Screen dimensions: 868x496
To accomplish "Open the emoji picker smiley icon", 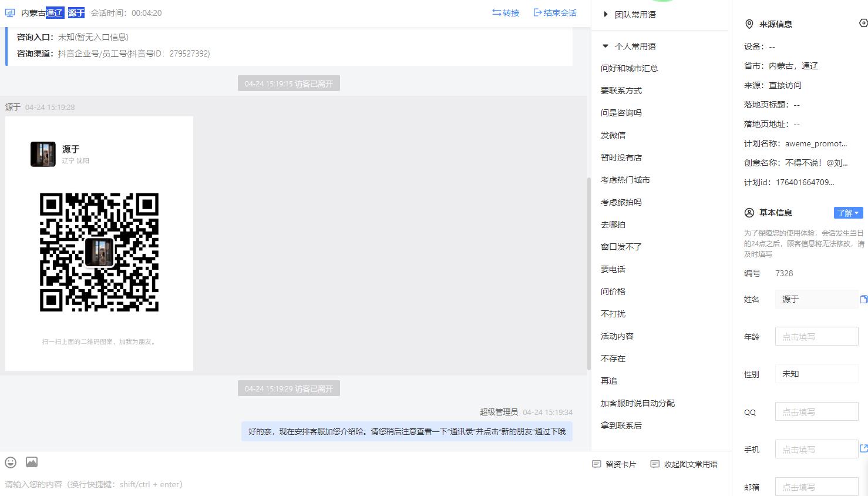I will (11, 463).
